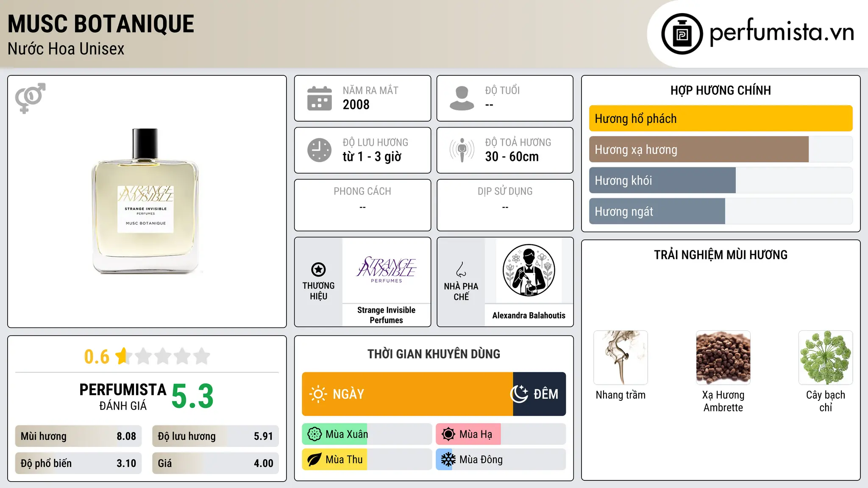Open the Xạ Hương Ambrette note thumbnail
Image resolution: width=868 pixels, height=488 pixels.
[723, 358]
